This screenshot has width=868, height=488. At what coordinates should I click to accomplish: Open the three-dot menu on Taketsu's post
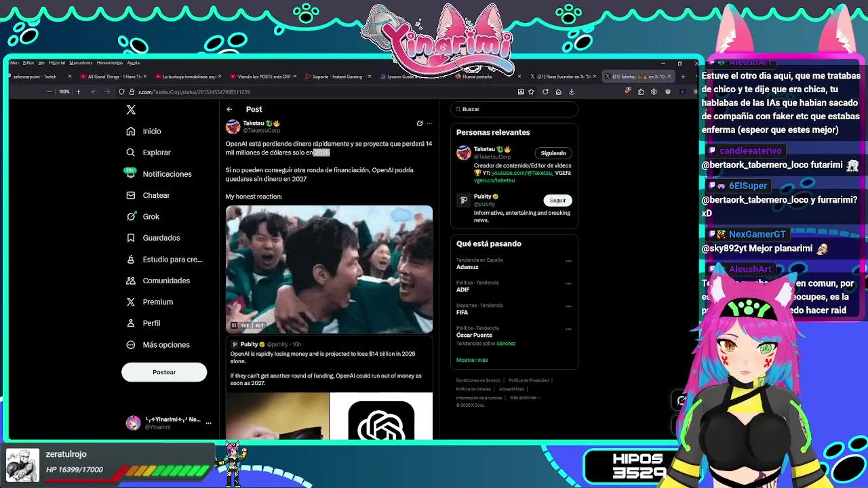coord(429,123)
